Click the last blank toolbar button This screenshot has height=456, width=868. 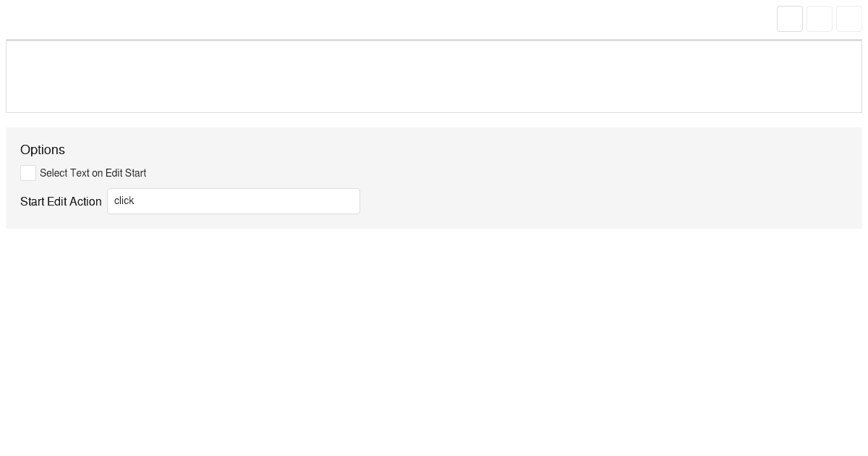(x=849, y=19)
